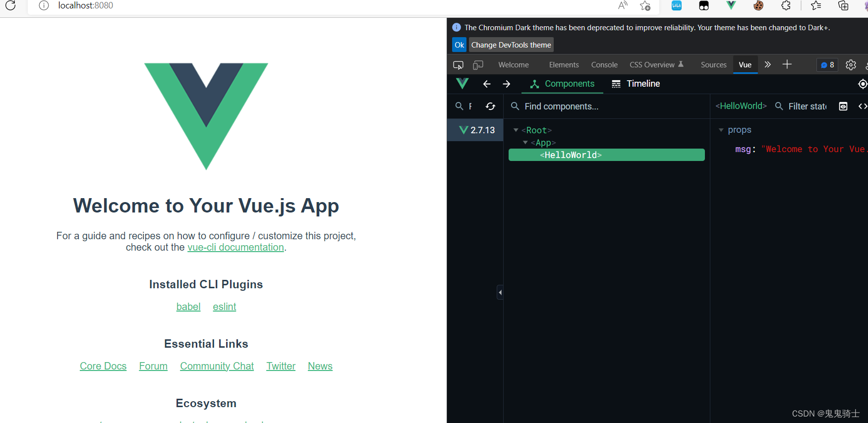Open DevTools settings gear

pos(851,65)
